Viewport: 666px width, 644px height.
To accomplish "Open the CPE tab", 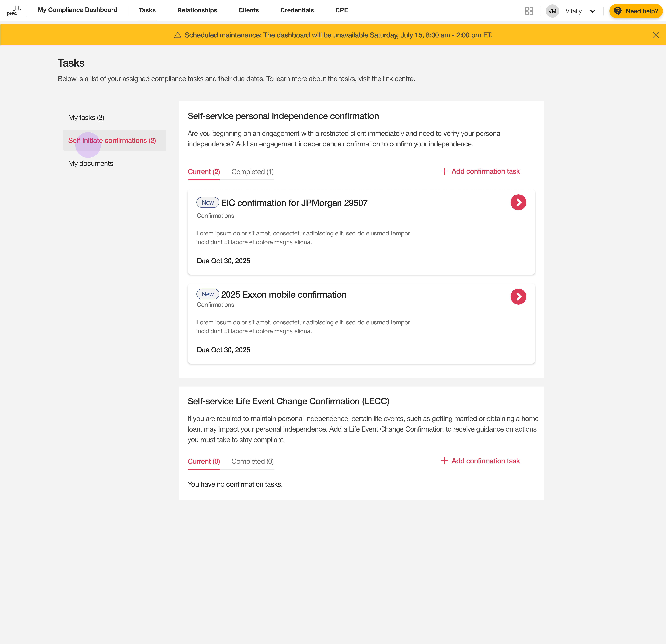I will [x=341, y=10].
